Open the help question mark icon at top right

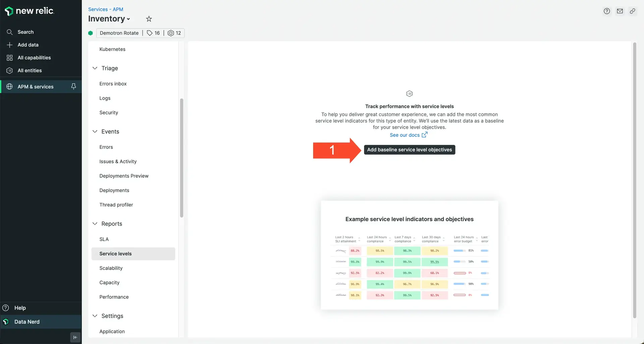click(x=607, y=11)
